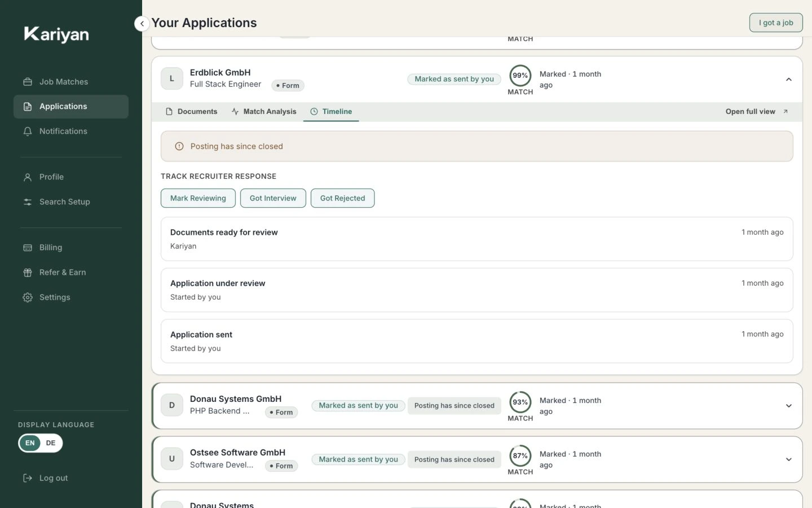
Task: Click the Search Setup sliders icon
Action: pos(28,202)
